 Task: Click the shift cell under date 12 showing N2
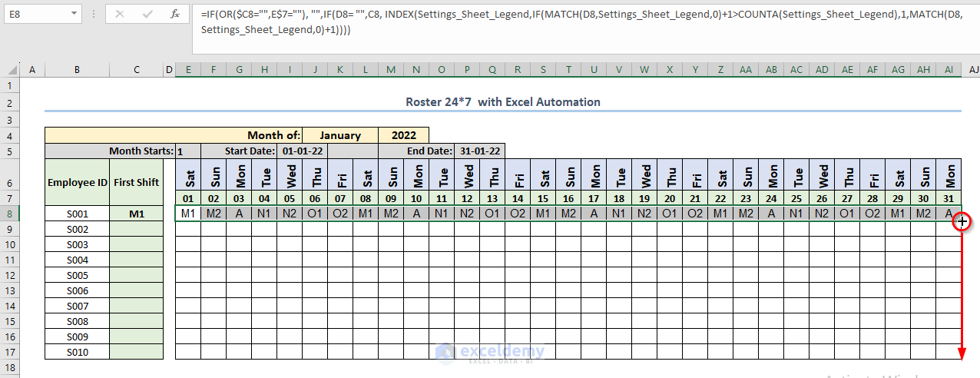[467, 214]
